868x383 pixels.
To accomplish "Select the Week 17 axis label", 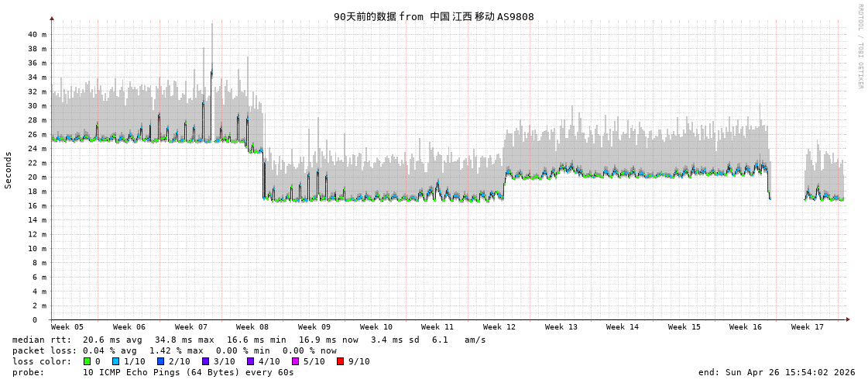I will (808, 327).
